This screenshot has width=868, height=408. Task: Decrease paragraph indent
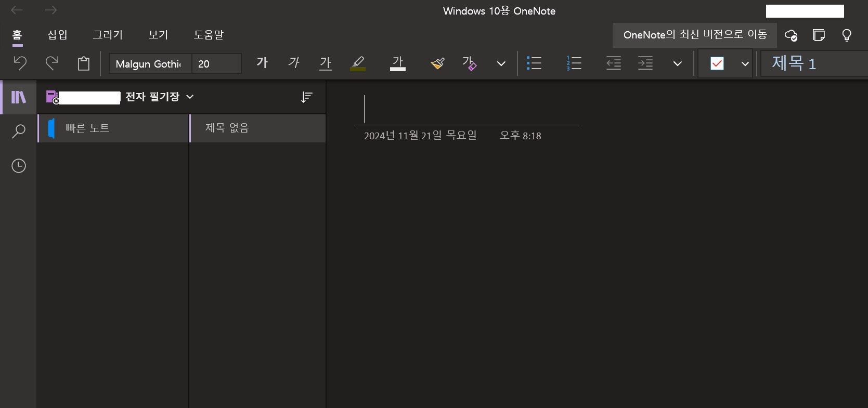click(x=614, y=63)
